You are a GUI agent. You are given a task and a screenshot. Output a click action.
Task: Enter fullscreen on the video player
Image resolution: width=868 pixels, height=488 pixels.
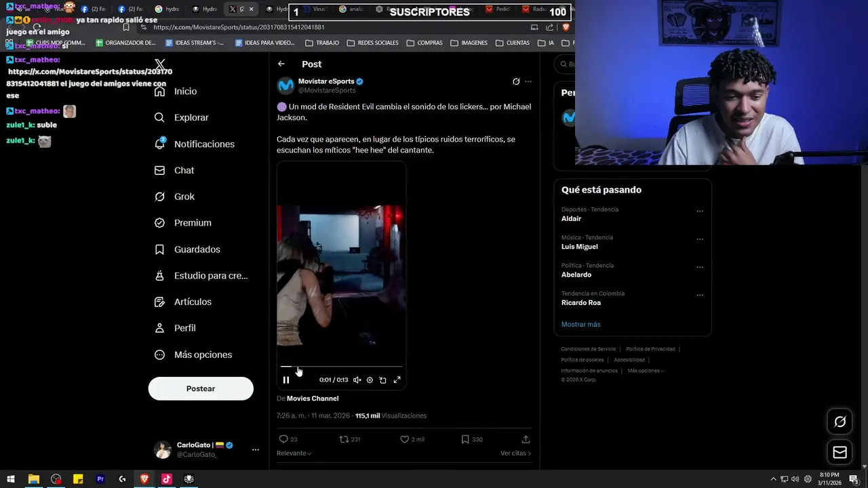397,380
